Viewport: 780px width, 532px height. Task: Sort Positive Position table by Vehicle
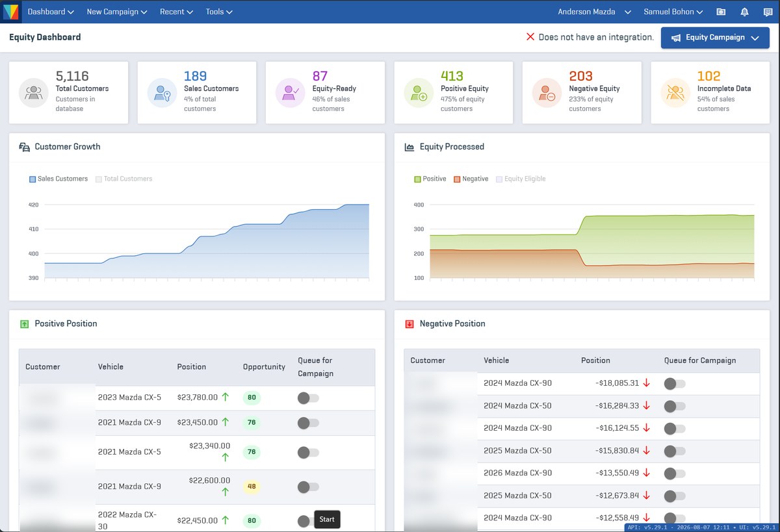(110, 367)
